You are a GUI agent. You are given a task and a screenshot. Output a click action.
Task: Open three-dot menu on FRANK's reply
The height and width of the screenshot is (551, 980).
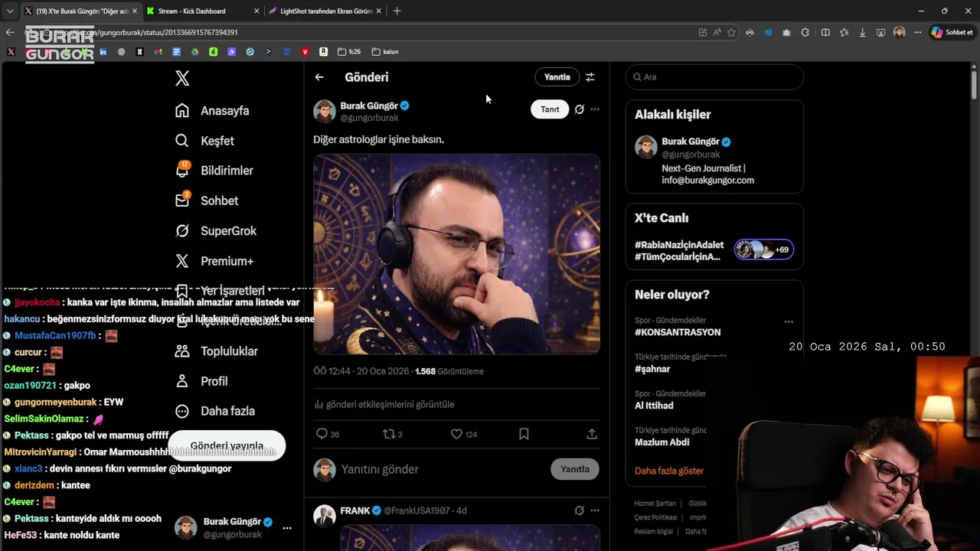coord(595,510)
